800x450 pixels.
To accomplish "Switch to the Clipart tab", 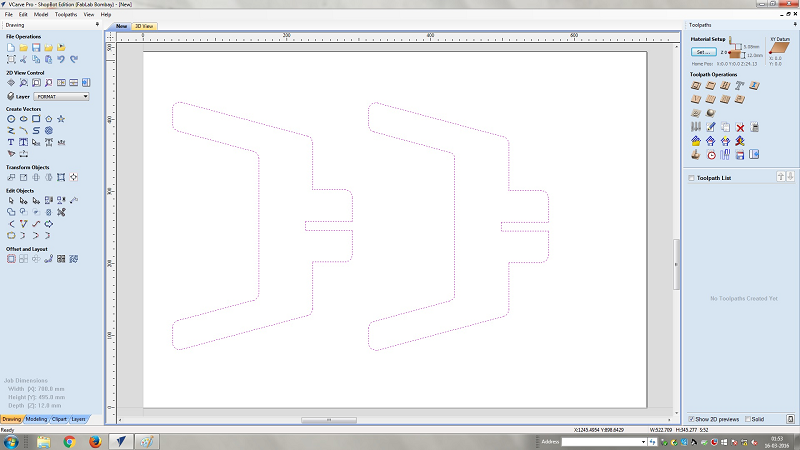I will point(59,419).
